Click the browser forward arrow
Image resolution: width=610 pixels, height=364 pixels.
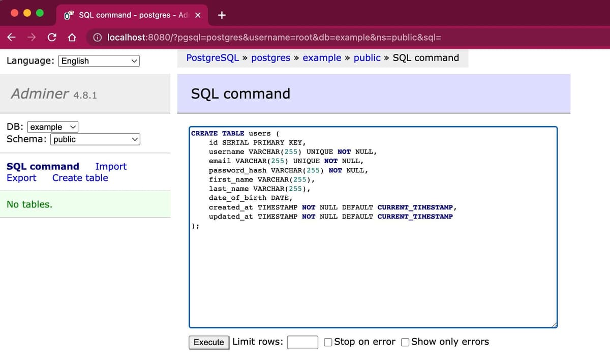click(32, 38)
